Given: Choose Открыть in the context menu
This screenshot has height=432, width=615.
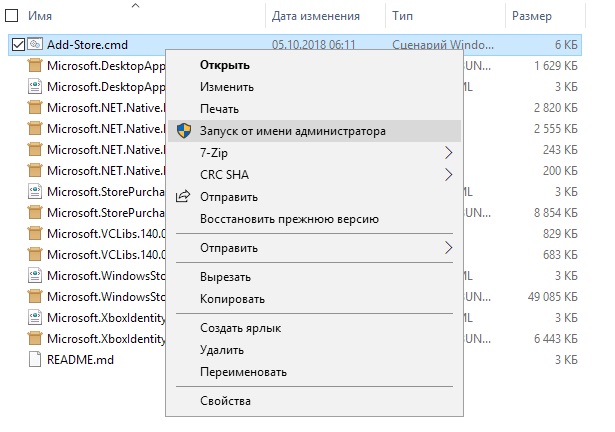Looking at the screenshot, I should tap(314, 65).
